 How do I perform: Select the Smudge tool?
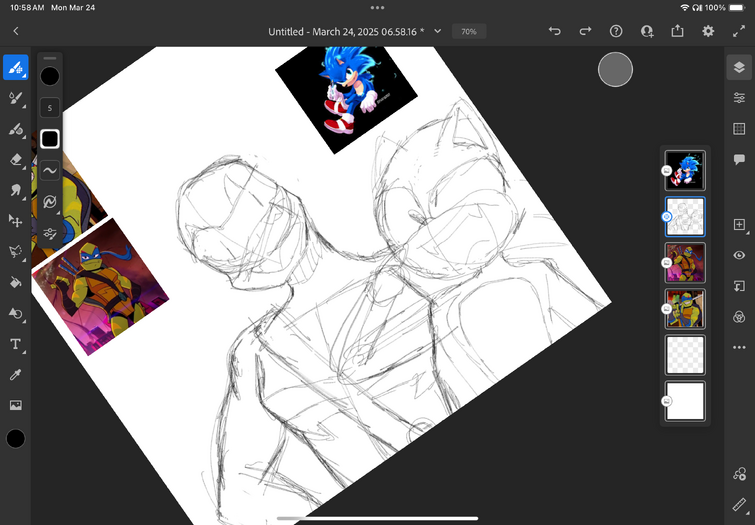tap(15, 190)
